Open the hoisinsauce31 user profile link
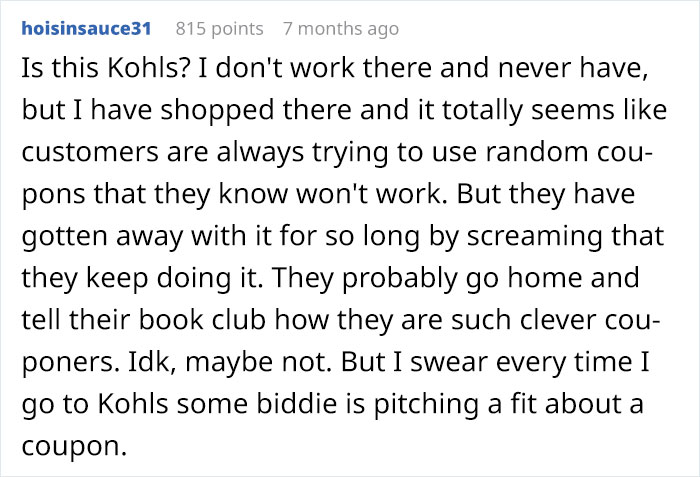Screen dimensions: 700x477 (87, 29)
